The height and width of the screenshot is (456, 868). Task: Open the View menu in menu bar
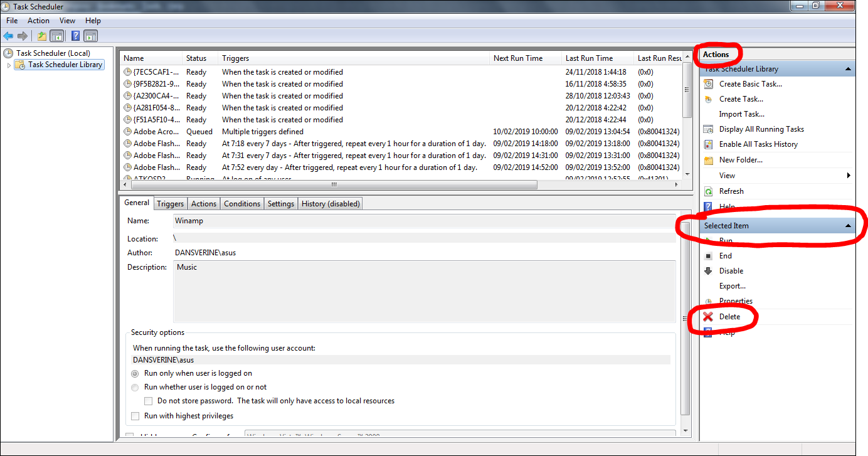[67, 21]
